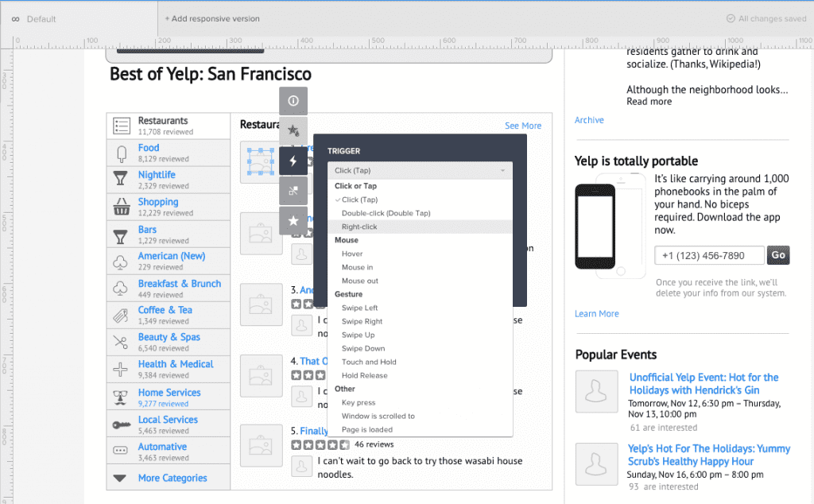Click the Default breakpoint label
The image size is (814, 504).
pos(41,19)
